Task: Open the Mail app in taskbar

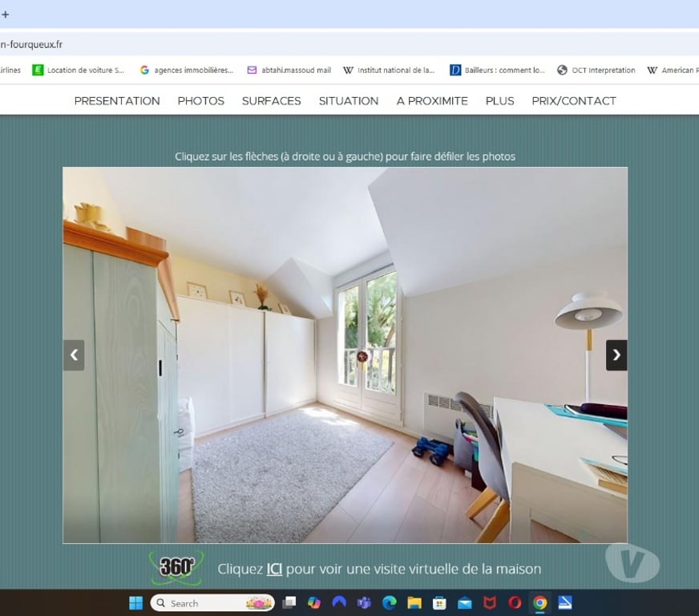Action: tap(465, 603)
